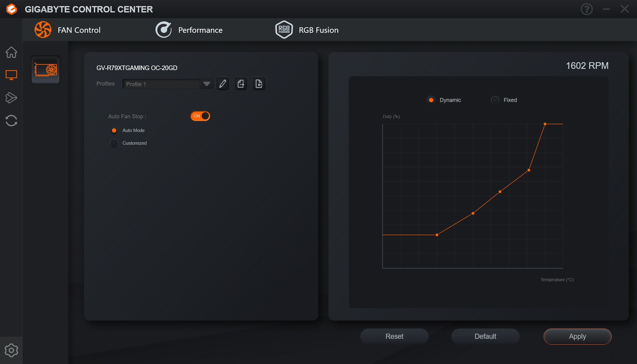Click the pencil edit profile icon

(223, 84)
